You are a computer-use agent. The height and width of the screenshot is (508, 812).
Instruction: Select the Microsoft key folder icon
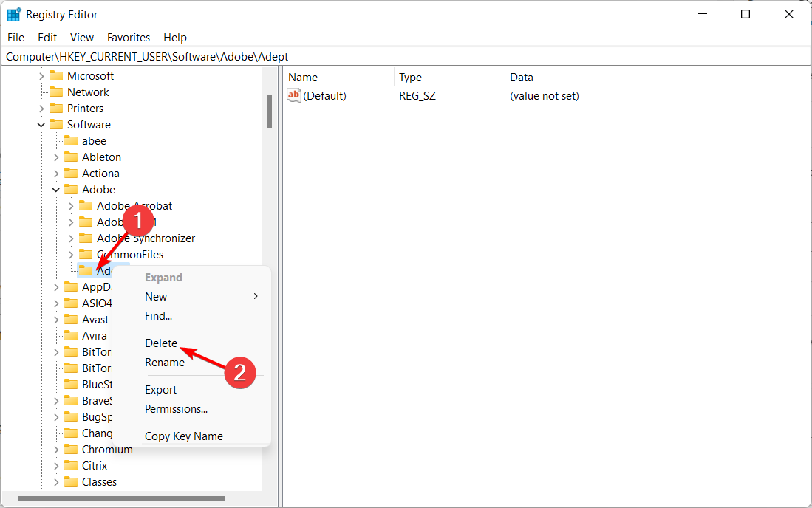(x=56, y=75)
